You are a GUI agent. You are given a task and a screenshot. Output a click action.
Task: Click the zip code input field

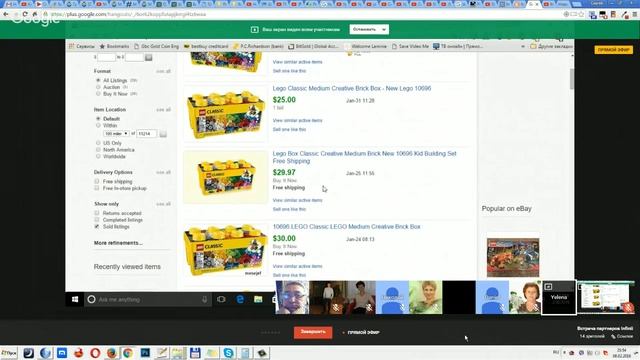(x=147, y=133)
